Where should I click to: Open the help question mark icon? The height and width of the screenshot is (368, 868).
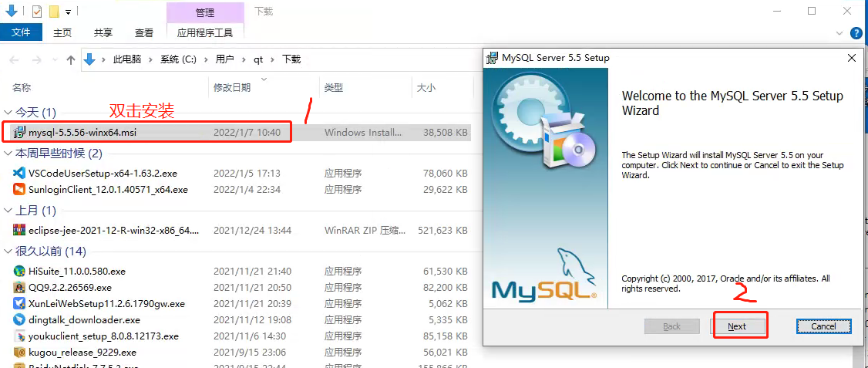click(x=855, y=33)
